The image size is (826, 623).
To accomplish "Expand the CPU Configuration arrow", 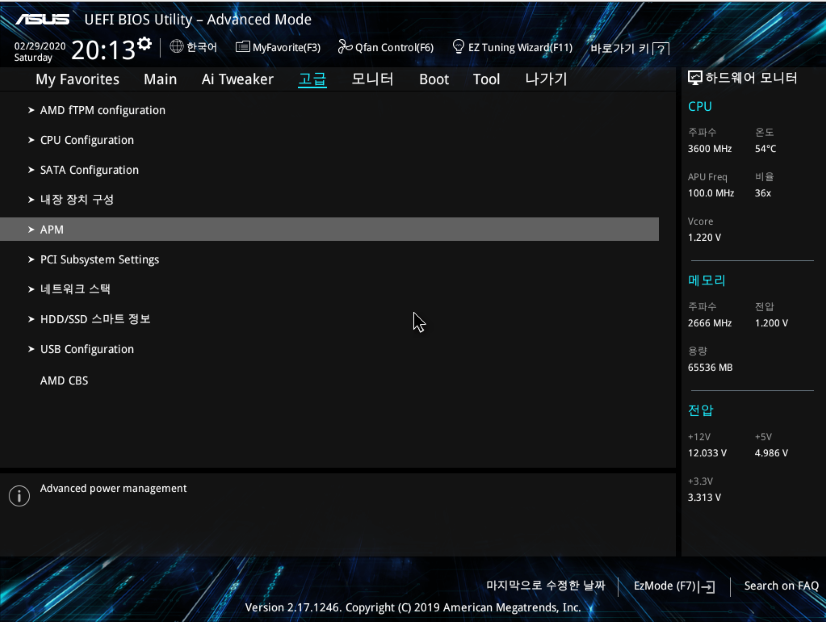I will click(31, 140).
